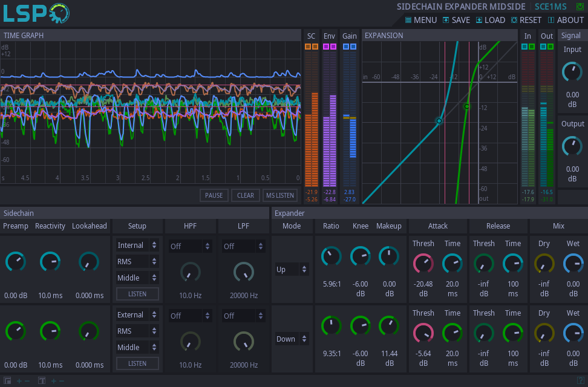Click the Ratio knob showing 9.35:1

(331, 326)
